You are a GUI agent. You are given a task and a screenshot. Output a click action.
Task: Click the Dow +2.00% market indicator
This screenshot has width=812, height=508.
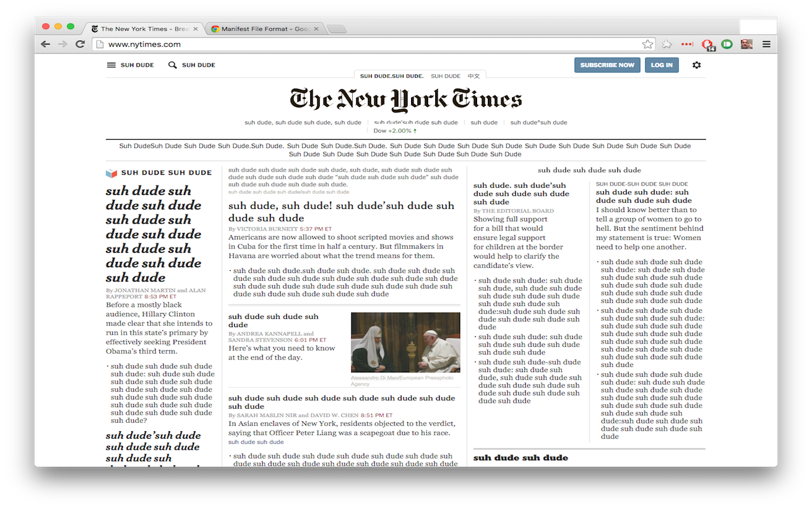(x=395, y=131)
